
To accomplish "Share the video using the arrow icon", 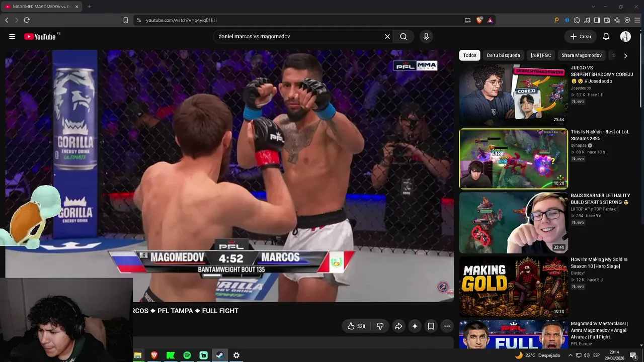I will tap(398, 326).
